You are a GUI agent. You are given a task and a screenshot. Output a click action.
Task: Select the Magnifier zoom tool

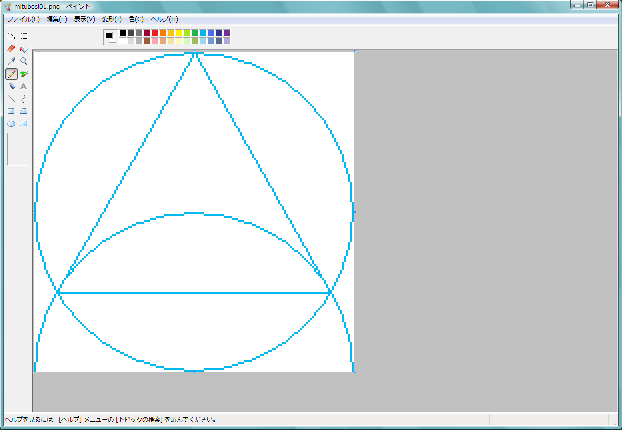point(23,61)
